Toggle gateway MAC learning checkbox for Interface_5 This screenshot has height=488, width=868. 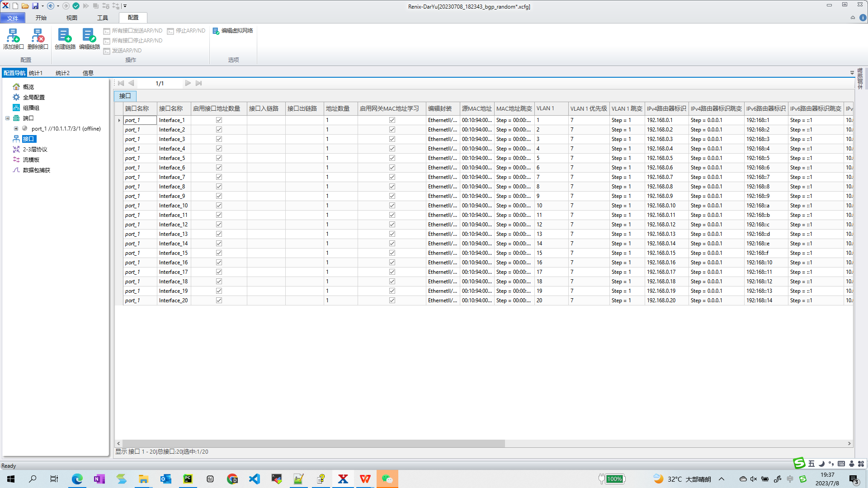[x=392, y=158]
